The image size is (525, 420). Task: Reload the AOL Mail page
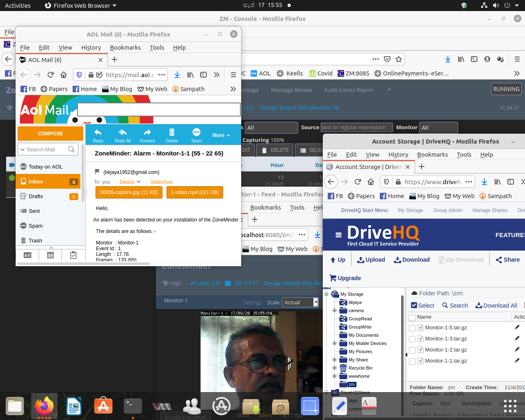pyautogui.click(x=50, y=75)
